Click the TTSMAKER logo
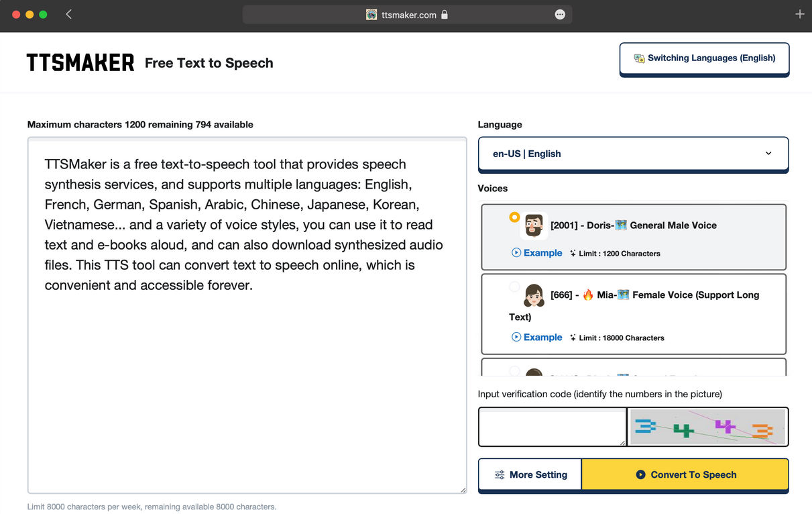Viewport: 812px width, 514px height. coord(80,63)
